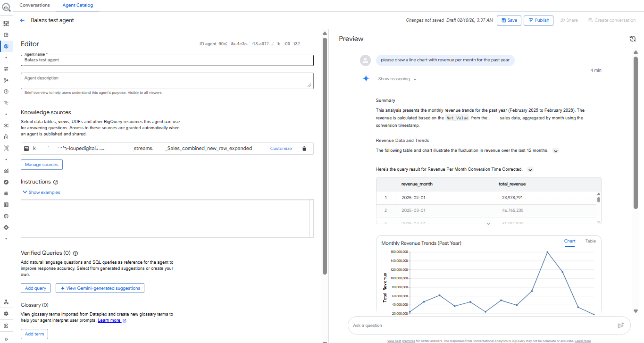Open the Learn more link below the question box
The width and height of the screenshot is (644, 343).
click(x=583, y=341)
